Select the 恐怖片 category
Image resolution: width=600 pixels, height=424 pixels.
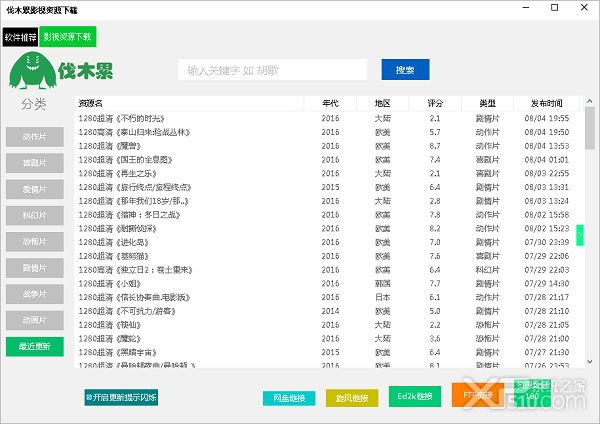point(35,241)
